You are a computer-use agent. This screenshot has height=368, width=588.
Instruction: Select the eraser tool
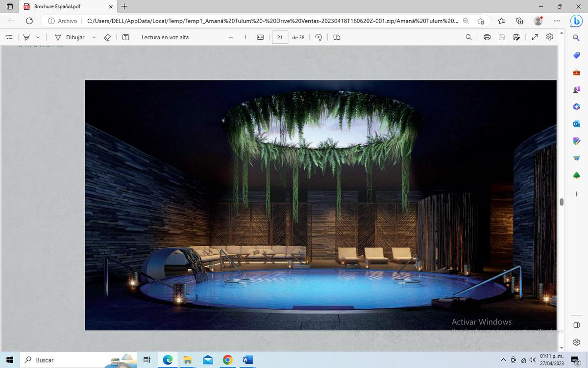[108, 37]
